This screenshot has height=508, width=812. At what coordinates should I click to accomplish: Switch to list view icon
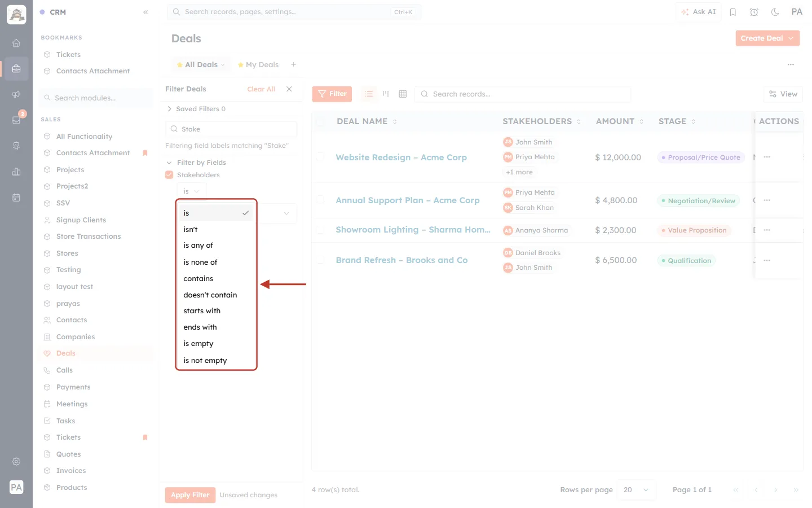[x=369, y=94]
